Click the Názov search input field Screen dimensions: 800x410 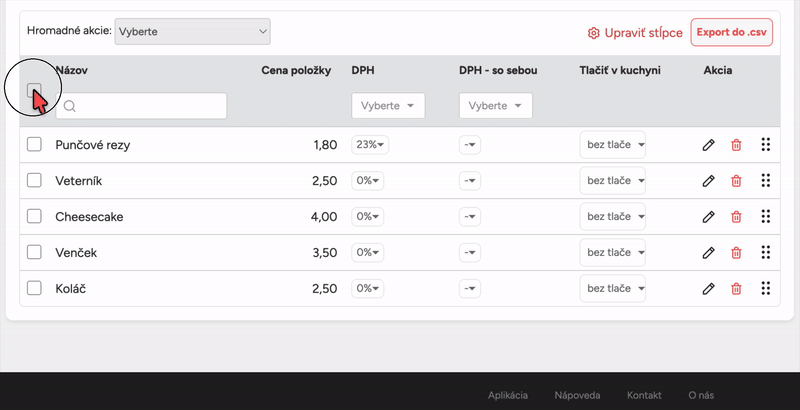click(x=141, y=106)
